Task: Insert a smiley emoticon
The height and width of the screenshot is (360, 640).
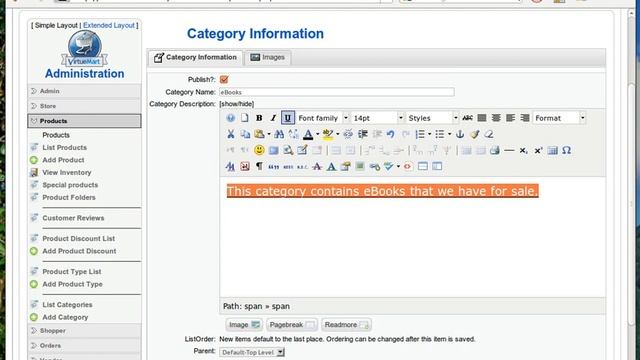Action: (259, 150)
